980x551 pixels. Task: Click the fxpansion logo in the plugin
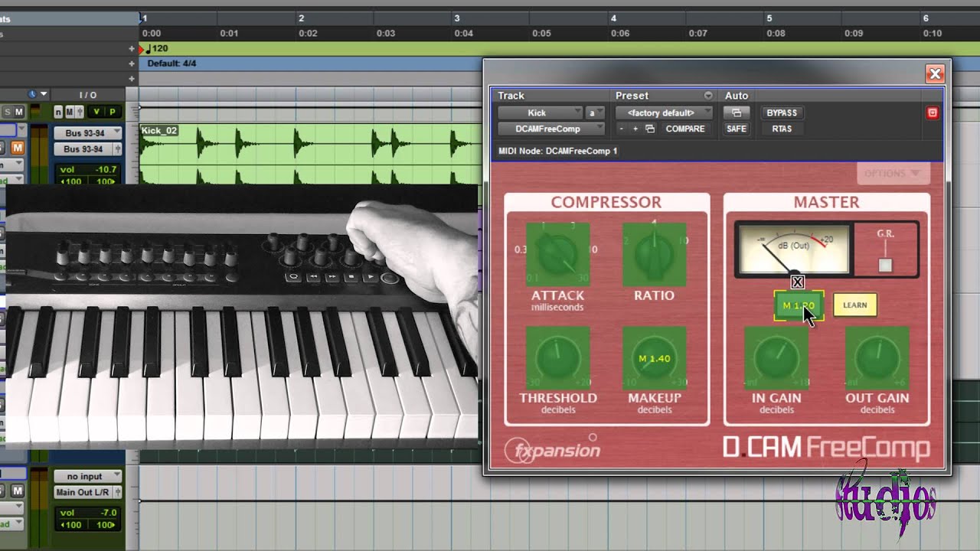[553, 449]
